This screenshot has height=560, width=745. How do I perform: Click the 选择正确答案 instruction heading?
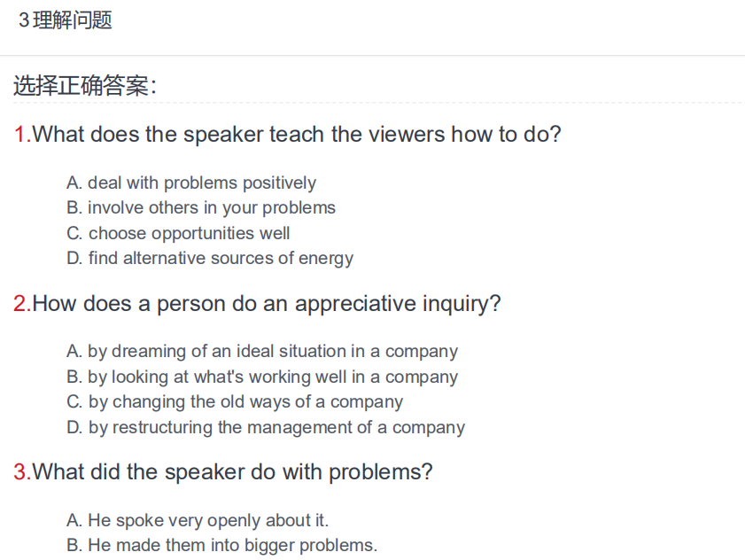(x=84, y=86)
